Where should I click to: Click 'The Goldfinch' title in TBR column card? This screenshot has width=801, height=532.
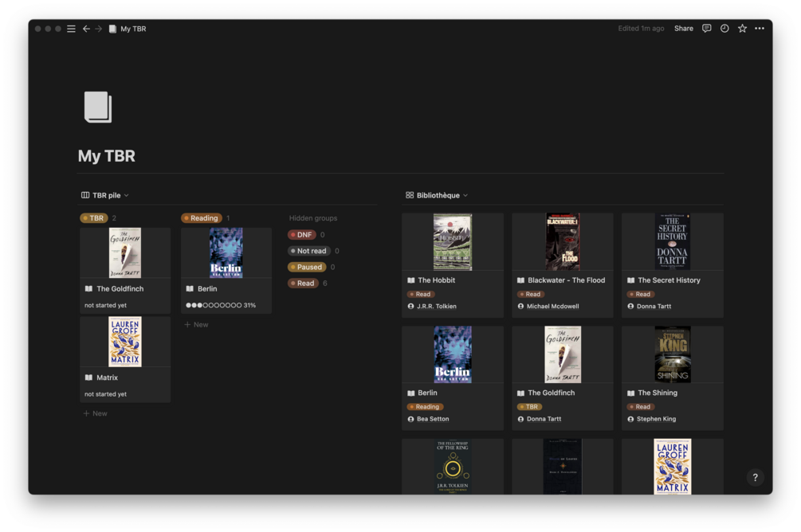pos(120,288)
